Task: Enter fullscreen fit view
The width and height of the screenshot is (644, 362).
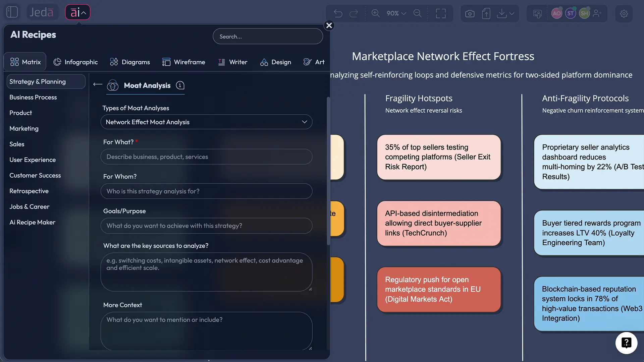Action: tap(441, 13)
